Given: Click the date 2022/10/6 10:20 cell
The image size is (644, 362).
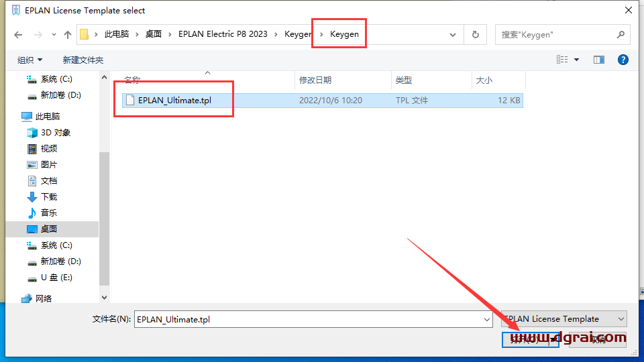Looking at the screenshot, I should coord(331,100).
